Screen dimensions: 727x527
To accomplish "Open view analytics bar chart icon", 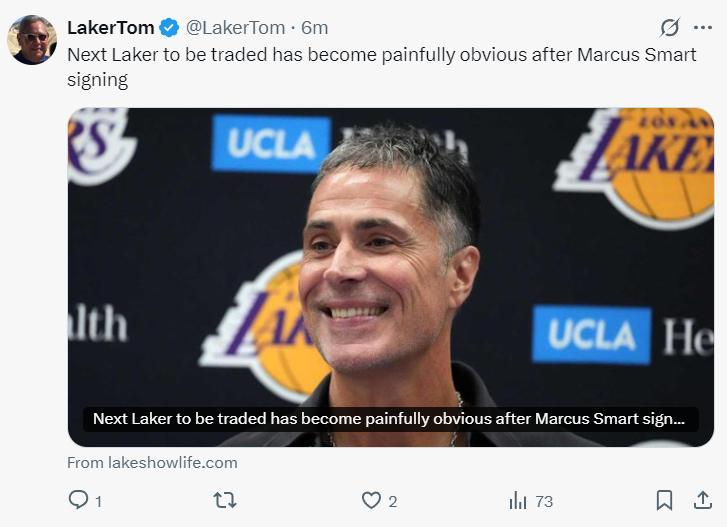I will [x=518, y=500].
